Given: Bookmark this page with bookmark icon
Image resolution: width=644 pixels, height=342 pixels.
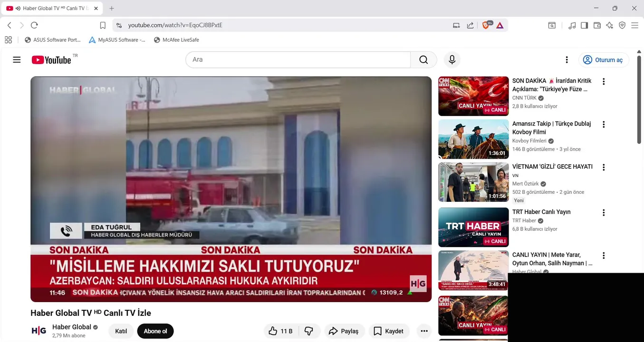Looking at the screenshot, I should (x=103, y=25).
